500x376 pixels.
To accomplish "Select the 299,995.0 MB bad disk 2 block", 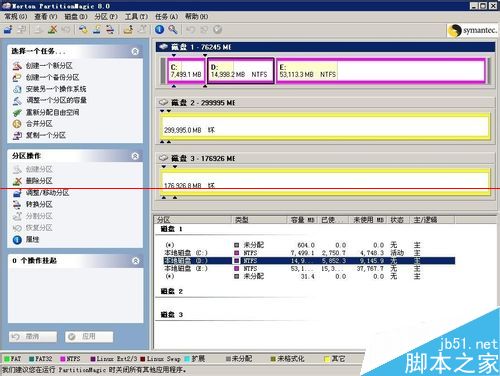I will (325, 126).
